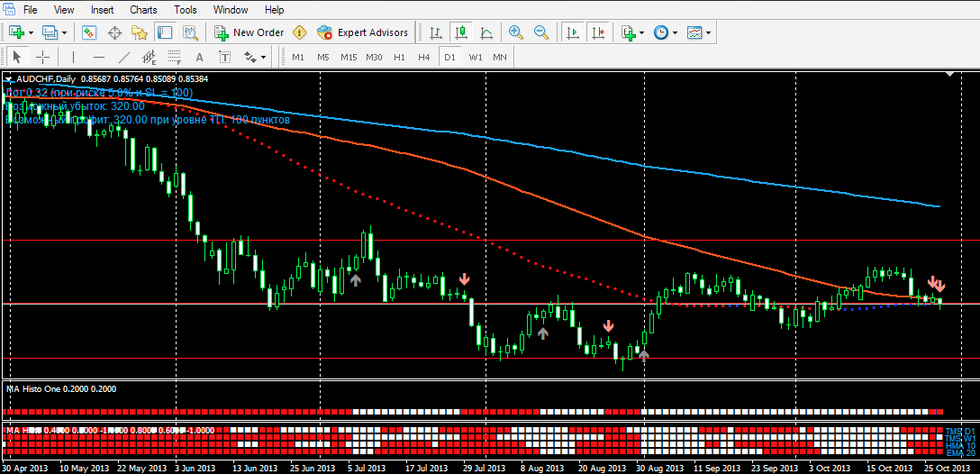Toggle the Candlesticks chart mode
The width and height of the screenshot is (980, 474).
461,32
